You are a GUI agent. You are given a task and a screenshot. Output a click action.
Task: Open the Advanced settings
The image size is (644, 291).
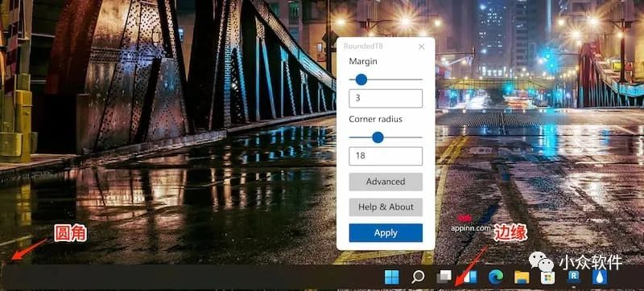click(386, 182)
